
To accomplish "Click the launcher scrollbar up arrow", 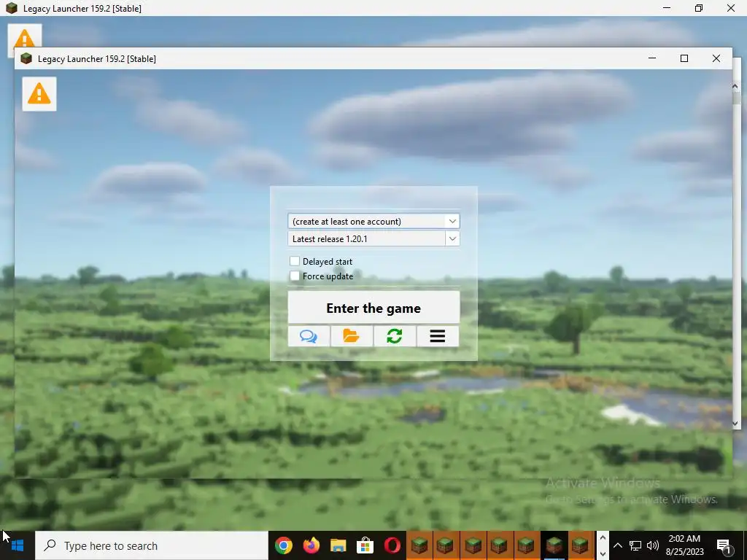I will pos(735,86).
